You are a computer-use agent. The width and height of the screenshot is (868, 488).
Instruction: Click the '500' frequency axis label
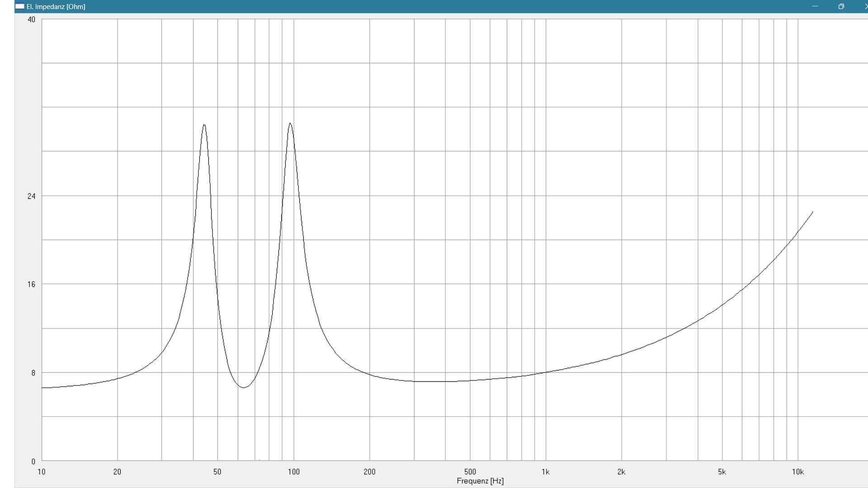470,472
